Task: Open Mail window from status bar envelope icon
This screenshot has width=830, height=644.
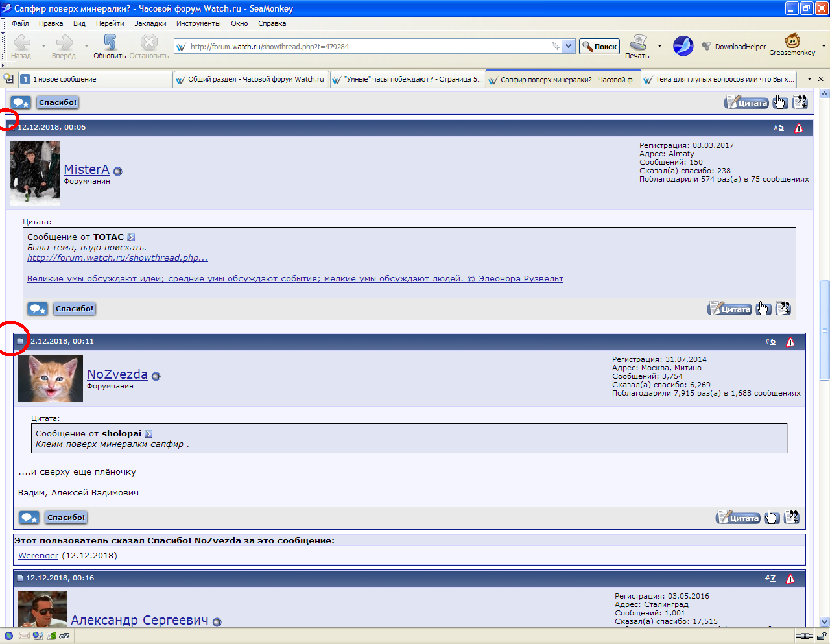Action: (24, 636)
